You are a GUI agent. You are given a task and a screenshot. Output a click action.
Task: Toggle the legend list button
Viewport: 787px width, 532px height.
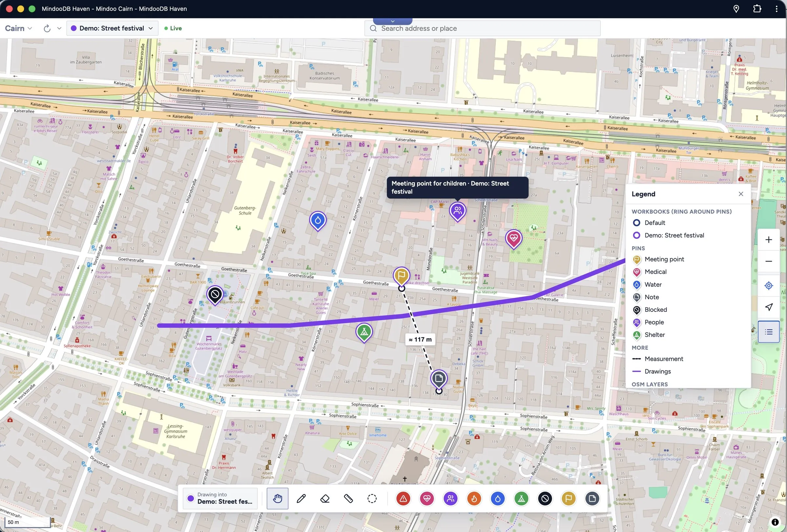coord(769,332)
